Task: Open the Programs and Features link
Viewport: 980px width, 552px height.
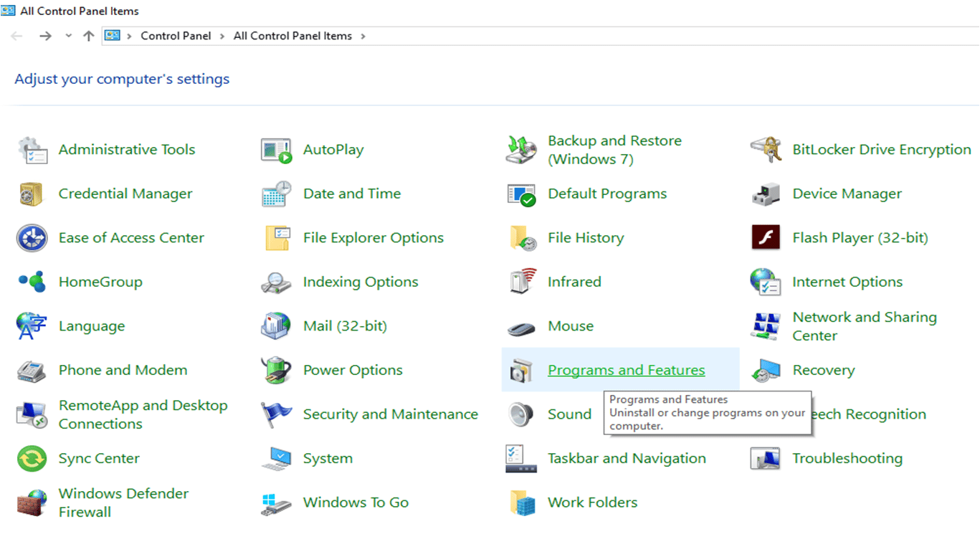Action: tap(626, 370)
